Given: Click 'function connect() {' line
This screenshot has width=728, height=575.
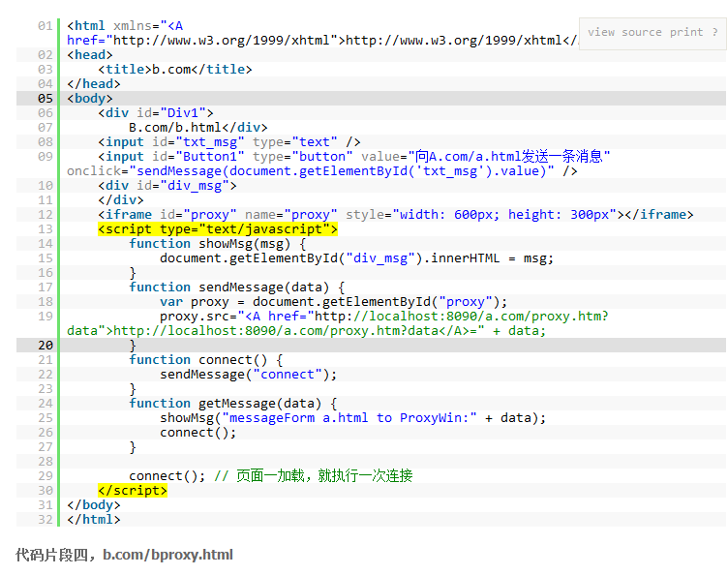Looking at the screenshot, I should pyautogui.click(x=205, y=360).
